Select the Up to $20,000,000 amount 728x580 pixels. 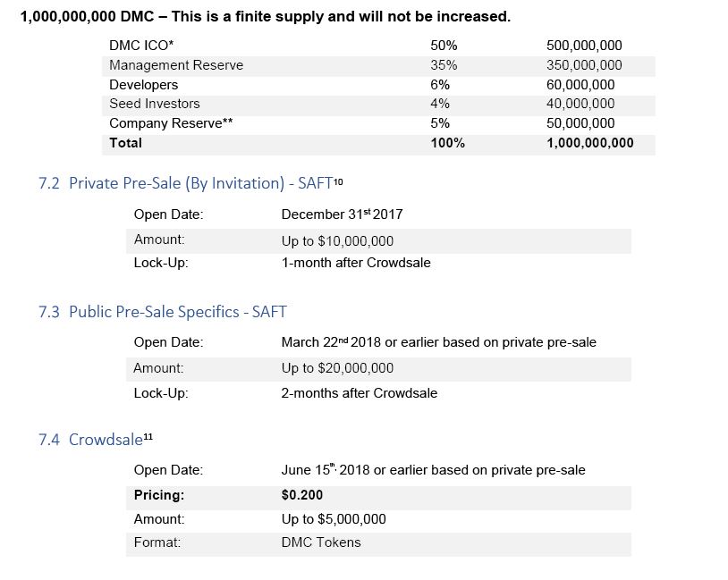[x=337, y=368]
